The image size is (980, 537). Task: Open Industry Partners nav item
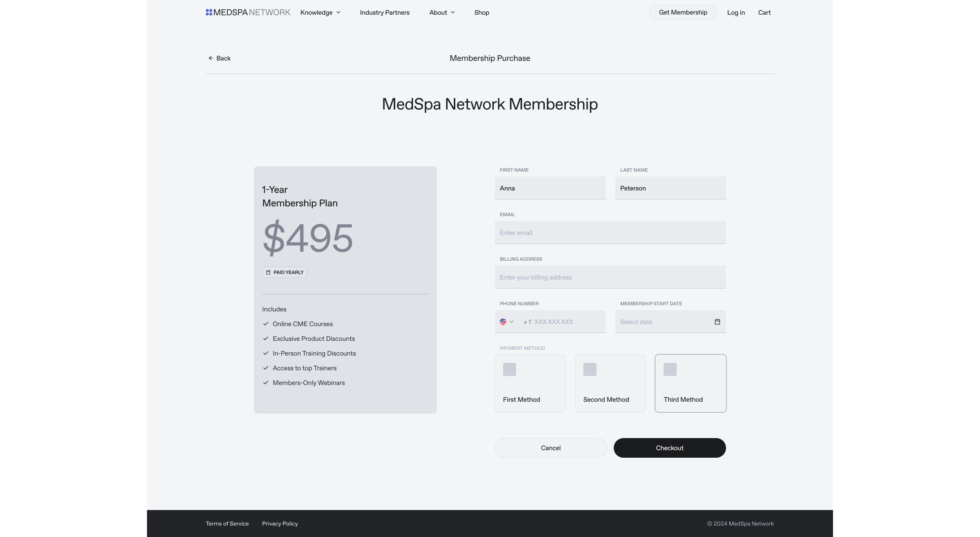tap(385, 12)
